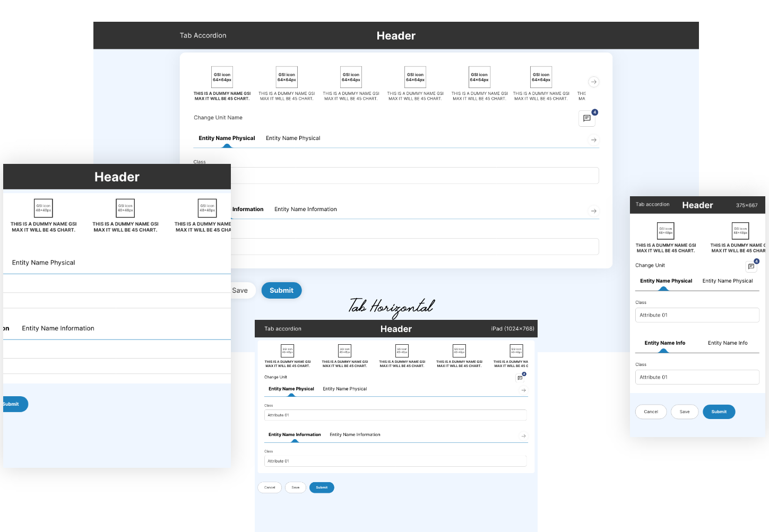Viewport: 769px width, 532px height.
Task: Click arrow on iPad Entity Name Physical tab row
Action: click(523, 390)
